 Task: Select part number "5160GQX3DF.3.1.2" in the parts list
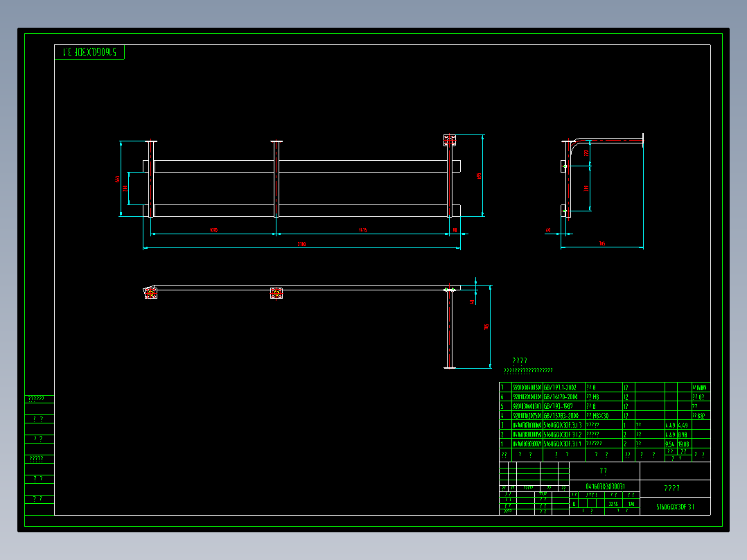(x=564, y=435)
